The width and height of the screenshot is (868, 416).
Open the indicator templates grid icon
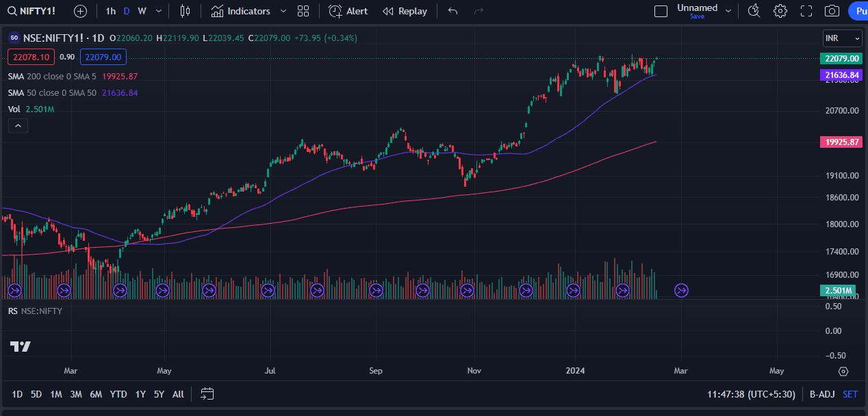(x=303, y=11)
